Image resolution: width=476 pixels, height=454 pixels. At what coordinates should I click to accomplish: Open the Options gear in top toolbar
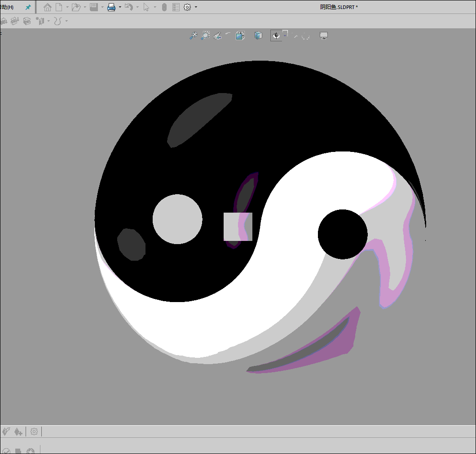pos(187,7)
